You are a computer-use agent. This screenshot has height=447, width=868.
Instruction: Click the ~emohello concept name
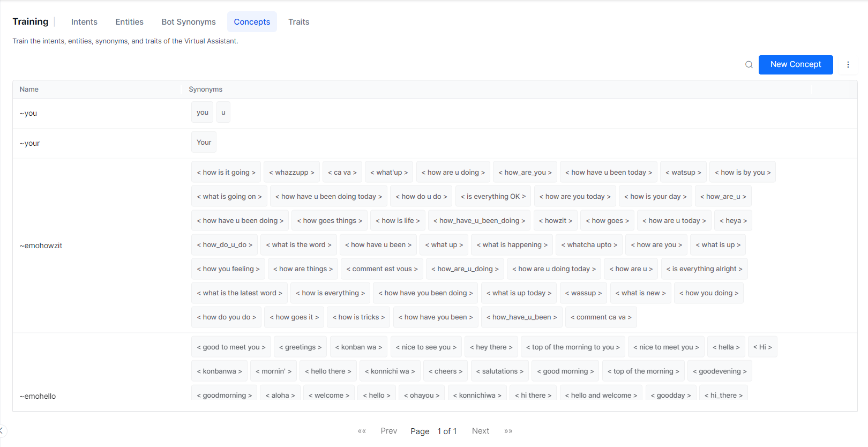click(x=38, y=396)
